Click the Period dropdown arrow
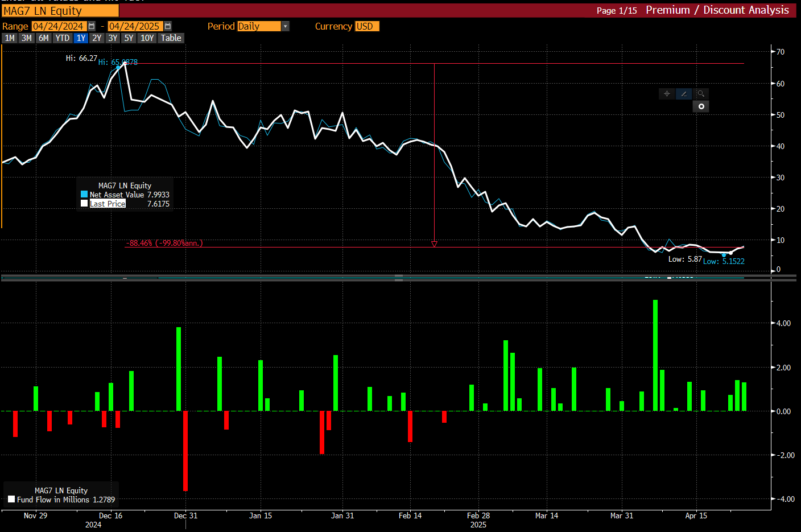Image resolution: width=801 pixels, height=532 pixels. click(286, 26)
